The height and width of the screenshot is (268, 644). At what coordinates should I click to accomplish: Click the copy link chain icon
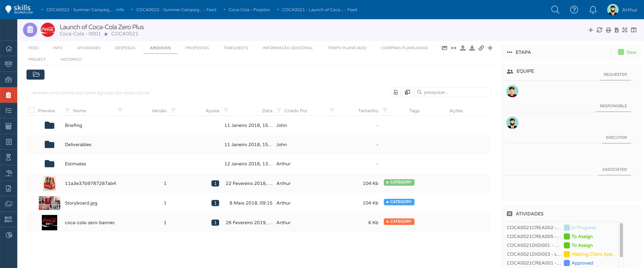tap(481, 48)
